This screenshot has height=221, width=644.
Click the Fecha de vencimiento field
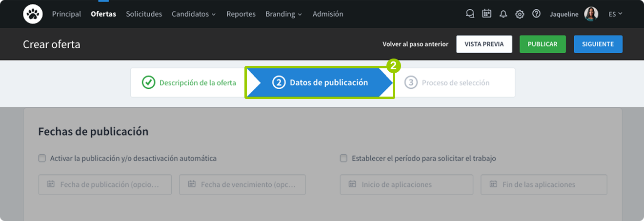(x=242, y=184)
